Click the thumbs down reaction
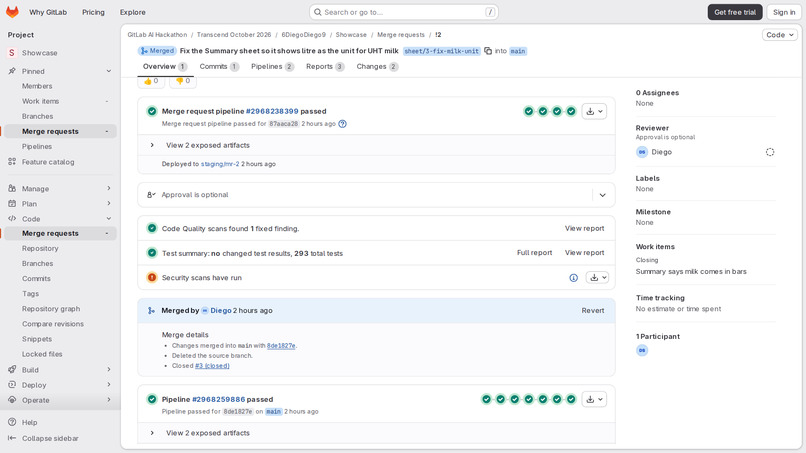This screenshot has height=453, width=806. 183,81
